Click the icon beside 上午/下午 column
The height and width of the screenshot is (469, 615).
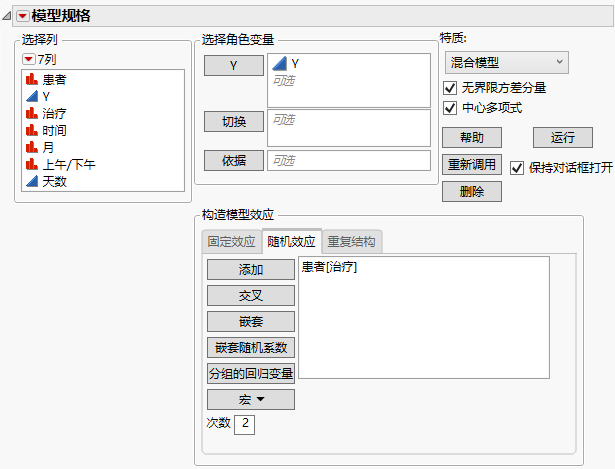[x=32, y=164]
